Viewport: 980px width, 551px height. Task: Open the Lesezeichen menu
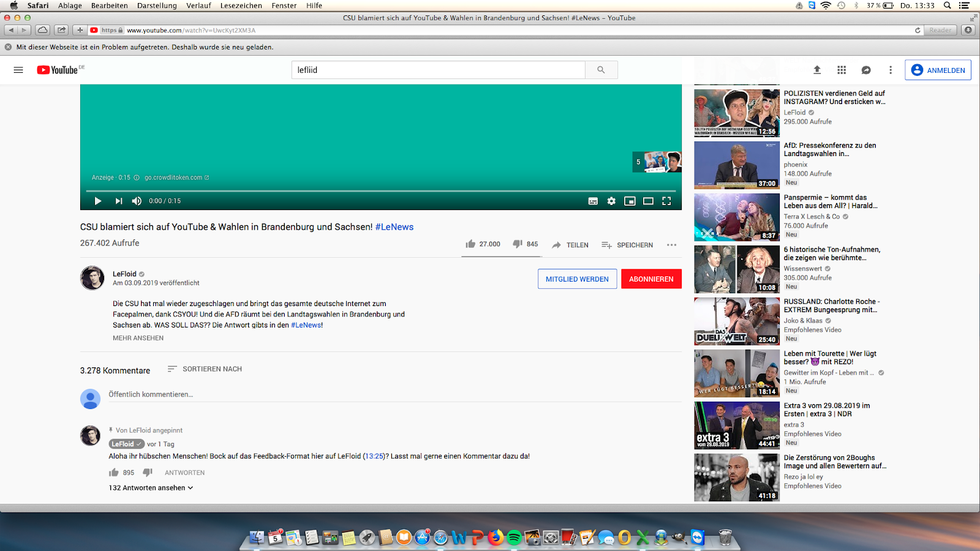click(x=241, y=6)
